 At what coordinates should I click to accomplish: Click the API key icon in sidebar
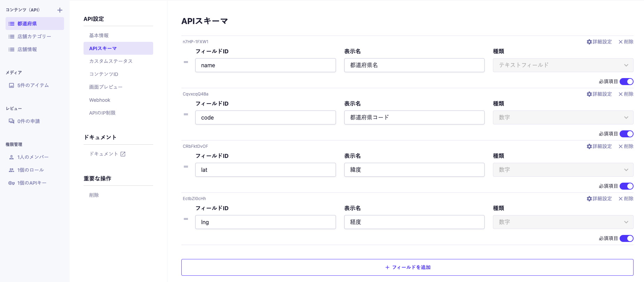pos(11,183)
